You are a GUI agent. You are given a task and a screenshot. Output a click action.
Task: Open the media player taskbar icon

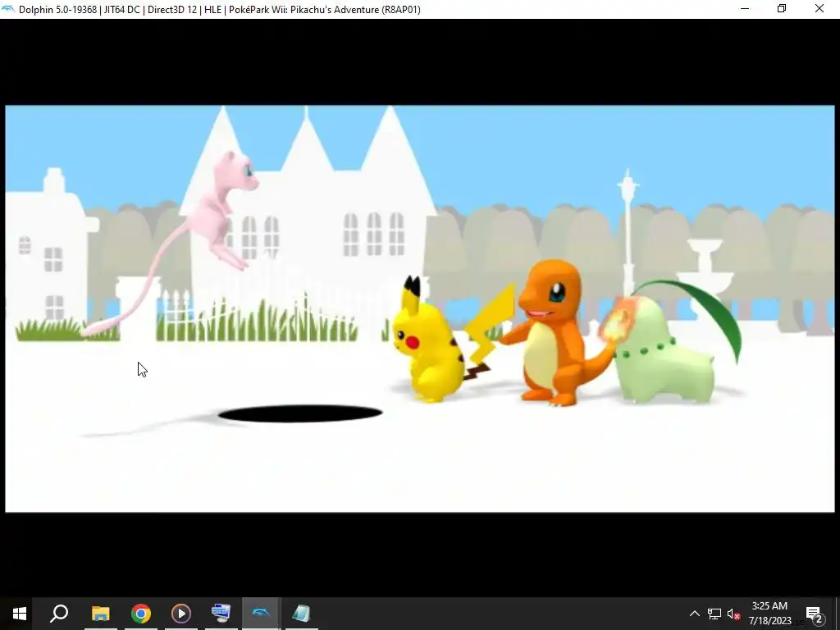(181, 614)
